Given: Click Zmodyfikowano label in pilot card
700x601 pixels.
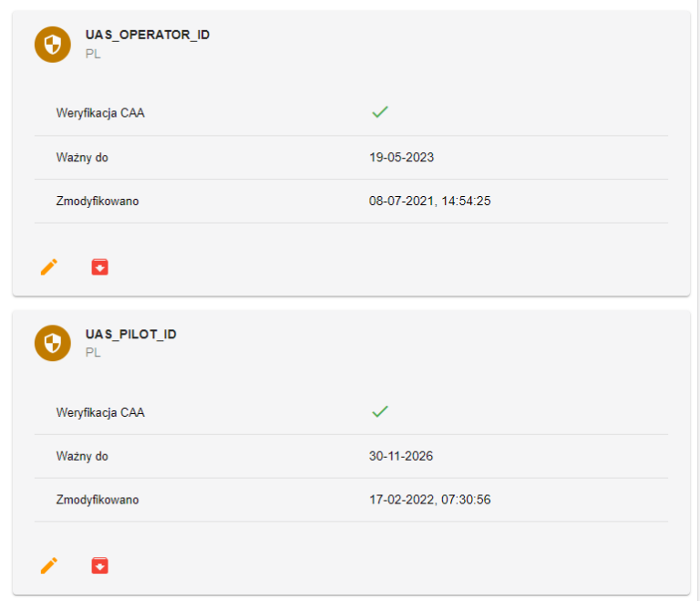Looking at the screenshot, I should (x=98, y=500).
